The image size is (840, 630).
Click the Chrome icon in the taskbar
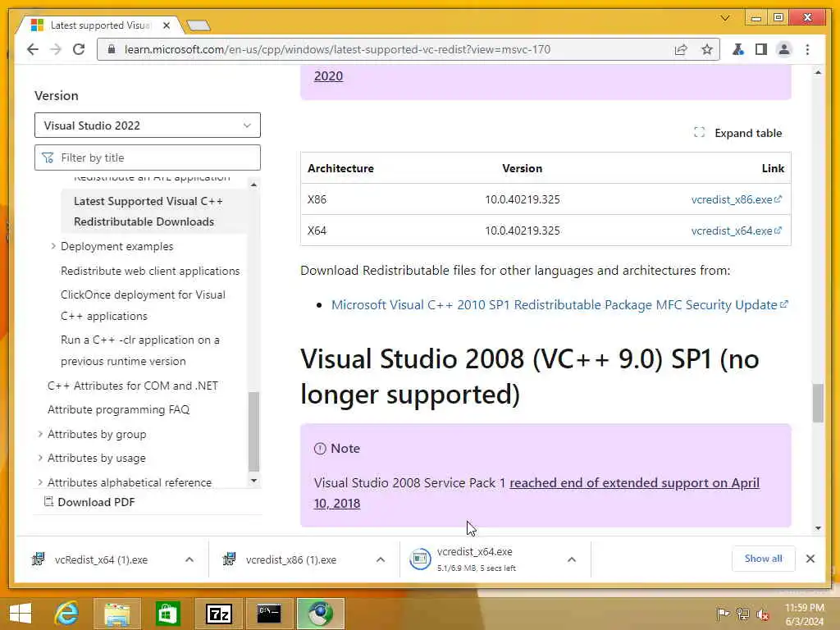click(320, 614)
